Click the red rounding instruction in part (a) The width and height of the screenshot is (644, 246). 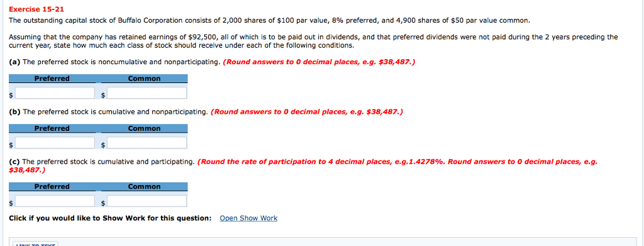pyautogui.click(x=319, y=62)
